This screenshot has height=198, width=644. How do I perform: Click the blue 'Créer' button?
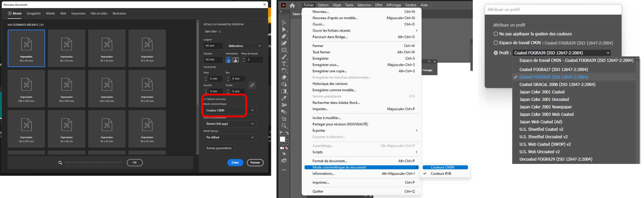(235, 162)
